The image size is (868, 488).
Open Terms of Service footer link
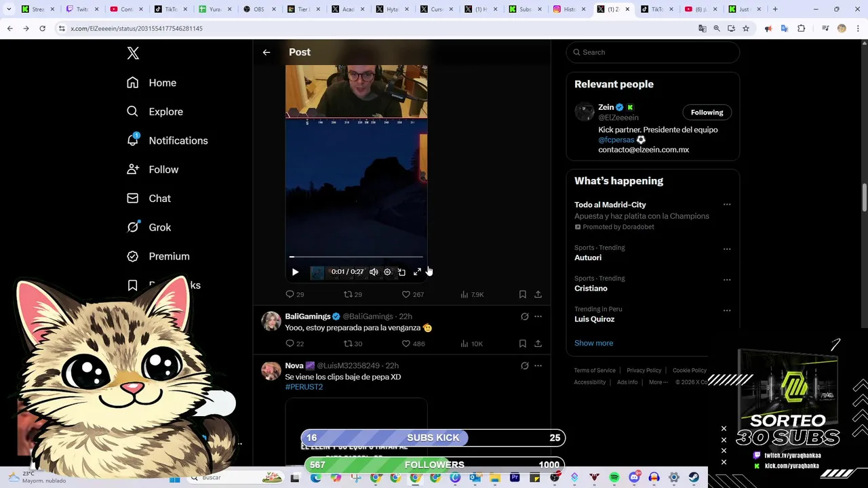point(595,371)
